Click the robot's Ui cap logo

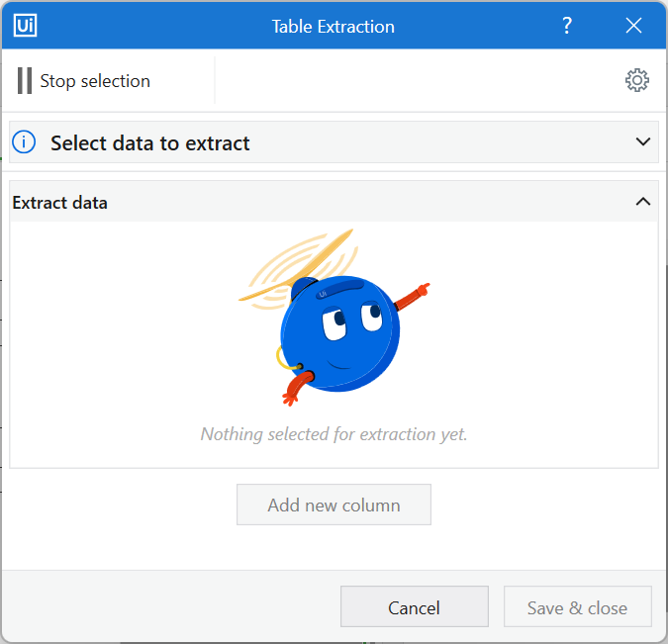pyautogui.click(x=323, y=293)
